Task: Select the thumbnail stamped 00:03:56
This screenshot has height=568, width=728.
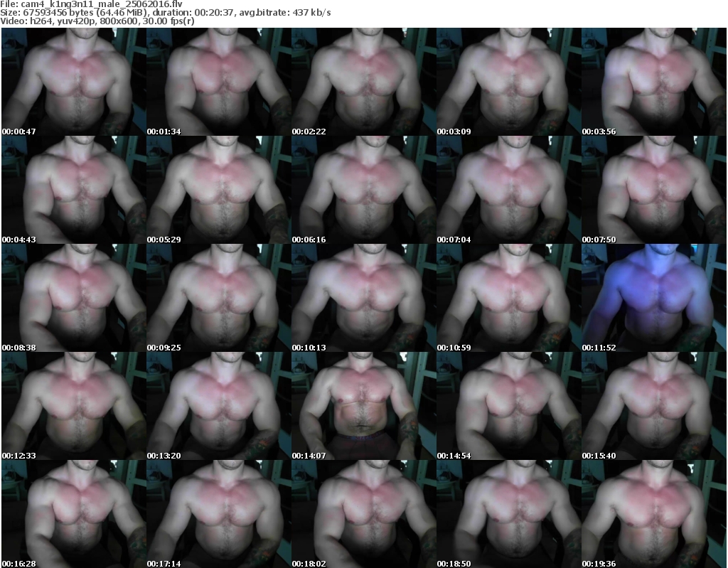Action: click(654, 82)
